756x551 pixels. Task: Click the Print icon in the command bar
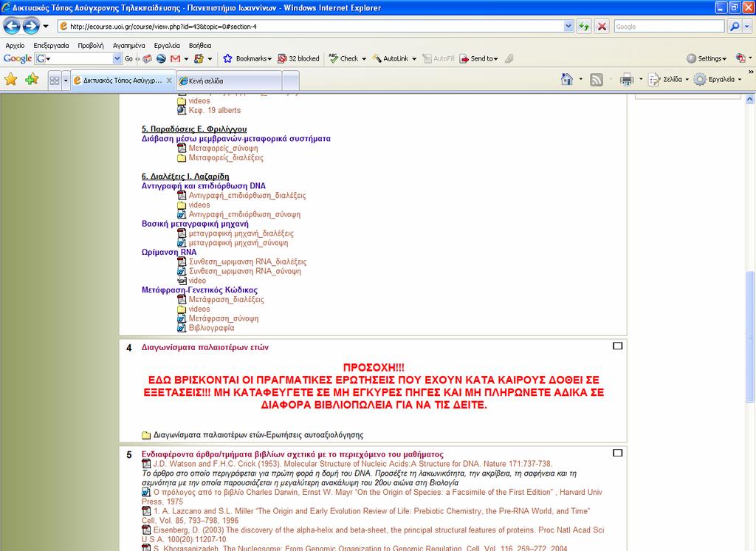(626, 80)
